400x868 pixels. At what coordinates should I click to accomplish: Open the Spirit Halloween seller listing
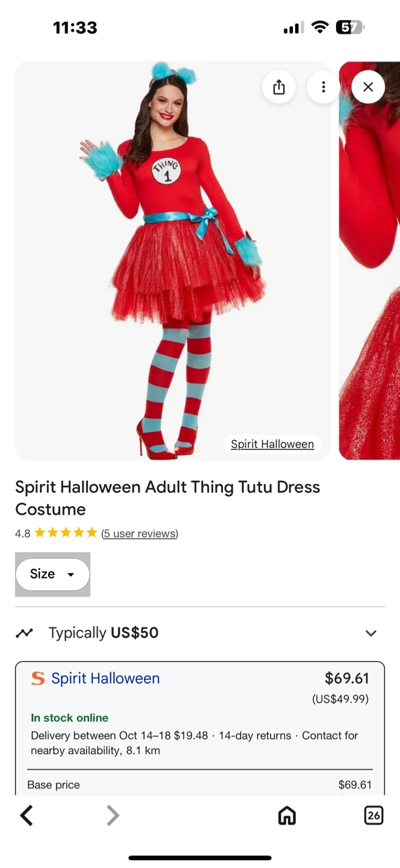105,678
